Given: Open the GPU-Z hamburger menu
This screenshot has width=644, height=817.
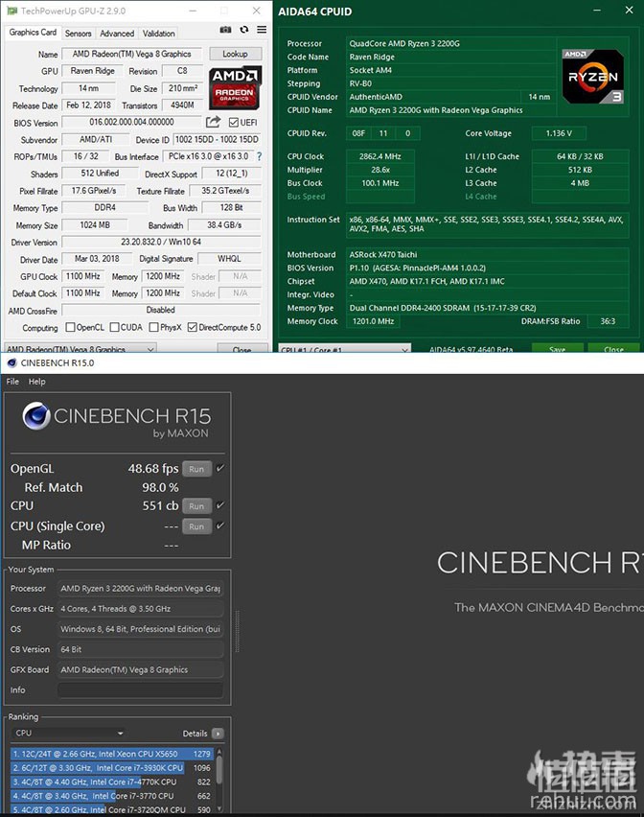Looking at the screenshot, I should tap(262, 30).
